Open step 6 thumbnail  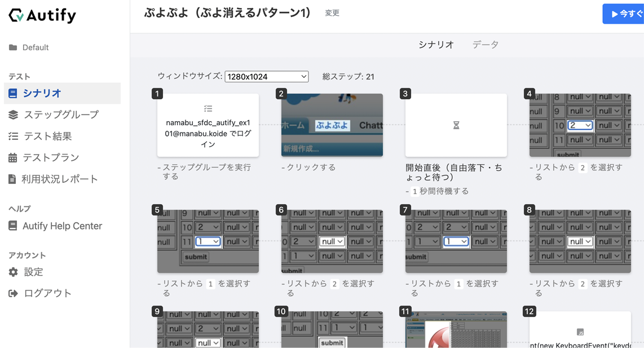[332, 241]
